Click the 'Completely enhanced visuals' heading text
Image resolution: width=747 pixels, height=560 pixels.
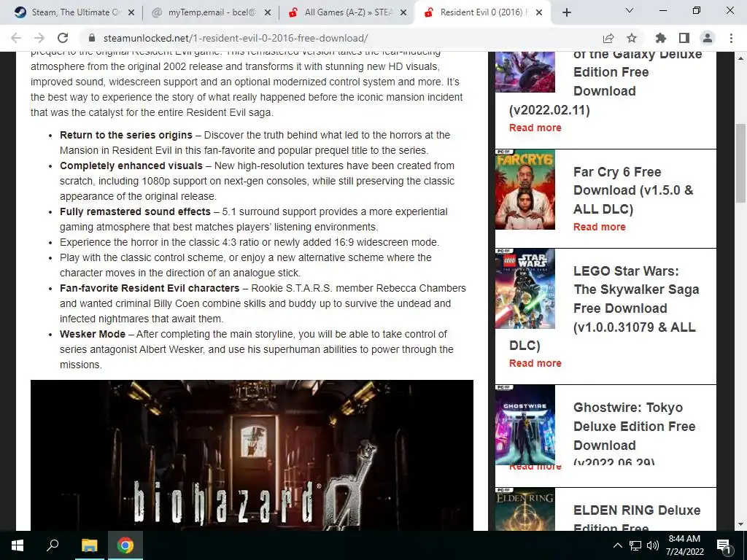[x=131, y=166]
